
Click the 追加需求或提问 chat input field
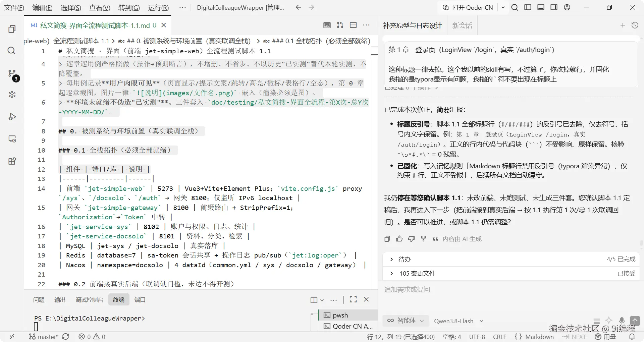click(511, 289)
